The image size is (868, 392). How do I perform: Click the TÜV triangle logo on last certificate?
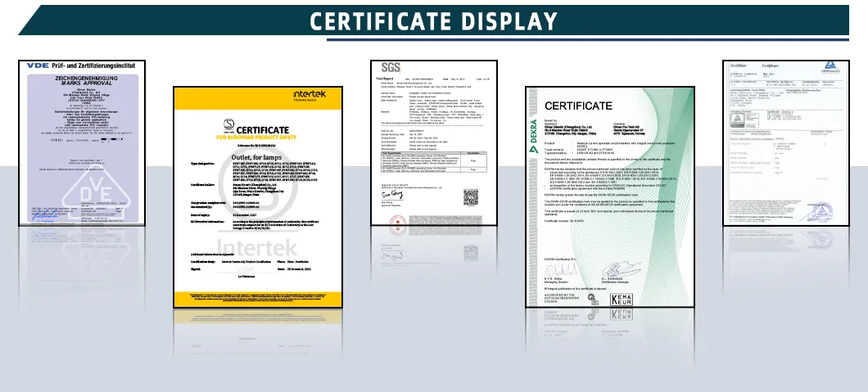tap(830, 67)
